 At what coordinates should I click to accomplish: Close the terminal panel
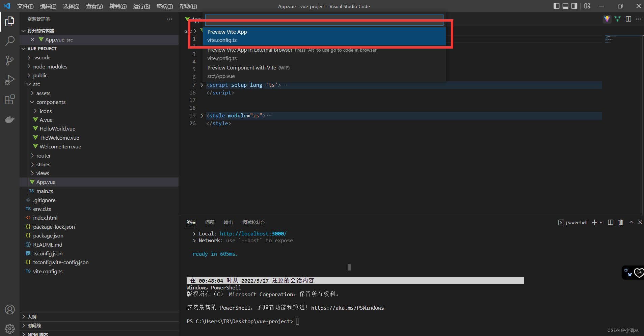coord(640,222)
